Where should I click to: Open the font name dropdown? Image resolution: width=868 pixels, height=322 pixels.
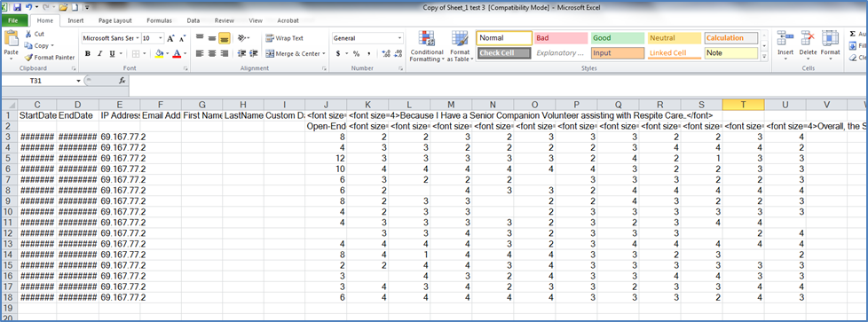point(138,38)
